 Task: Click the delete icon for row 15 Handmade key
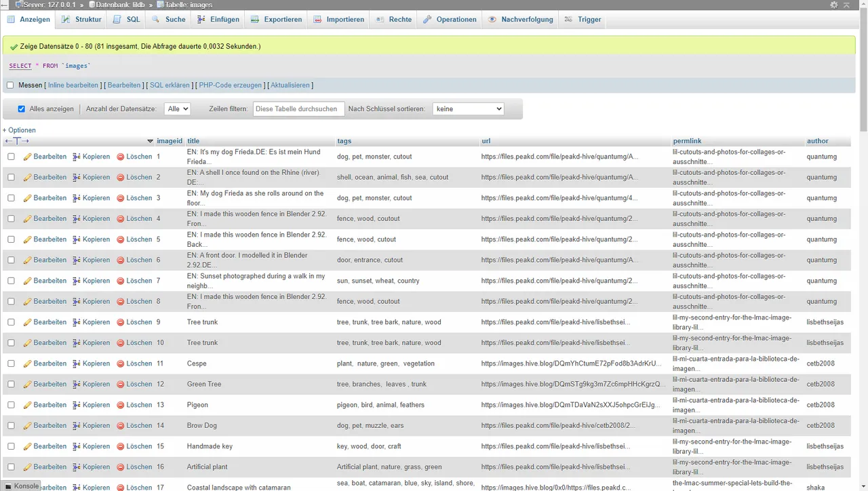point(121,446)
